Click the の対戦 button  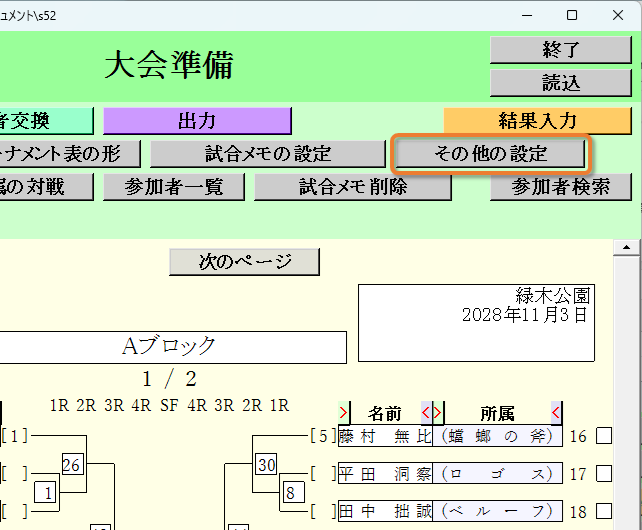click(x=46, y=187)
